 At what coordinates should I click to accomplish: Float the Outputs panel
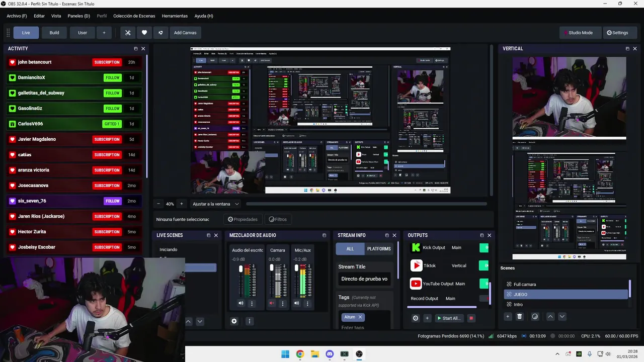click(x=482, y=235)
